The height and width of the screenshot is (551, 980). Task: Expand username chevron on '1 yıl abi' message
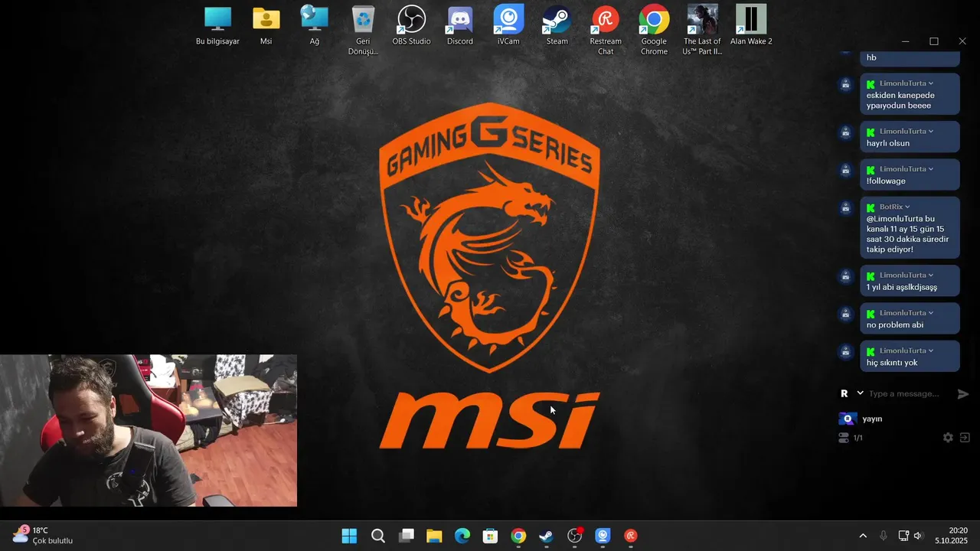931,275
